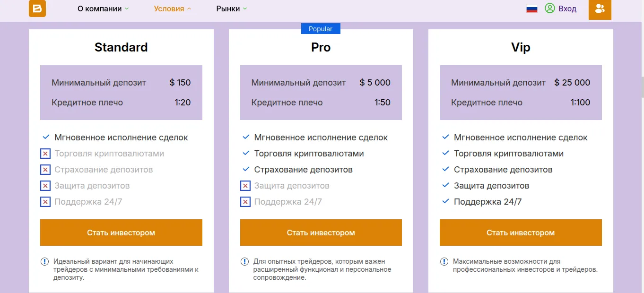Viewport: 644px width, 293px height.
Task: Click Кредитное плечо label in Pro card
Action: [x=287, y=103]
